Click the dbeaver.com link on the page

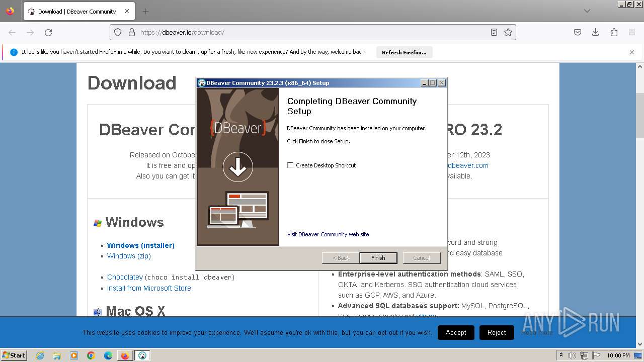click(468, 165)
